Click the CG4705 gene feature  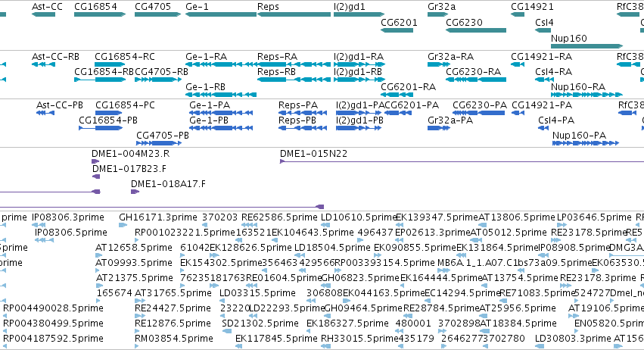tap(157, 14)
